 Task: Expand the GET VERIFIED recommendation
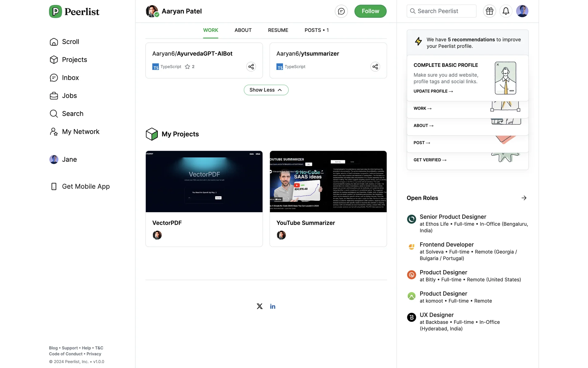point(430,160)
